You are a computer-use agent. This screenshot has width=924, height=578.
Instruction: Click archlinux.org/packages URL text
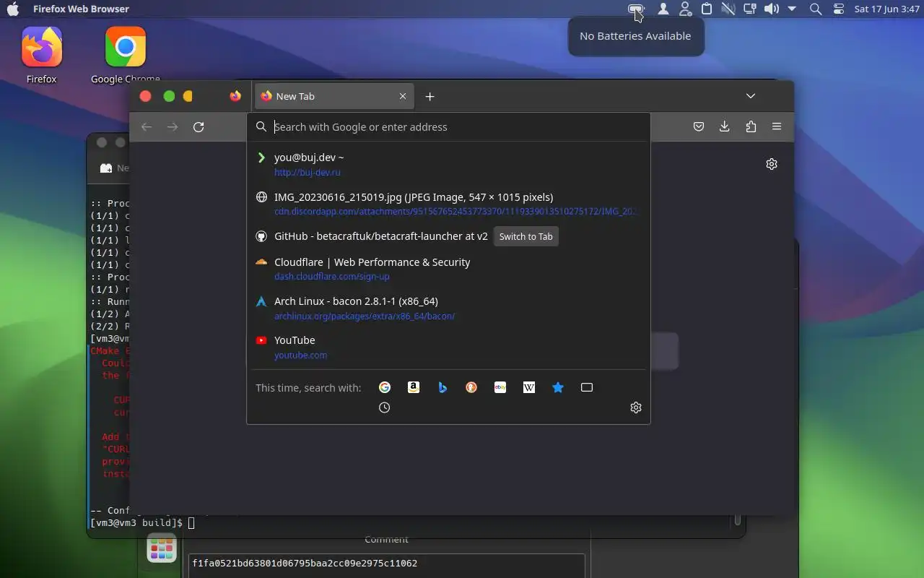(x=365, y=316)
